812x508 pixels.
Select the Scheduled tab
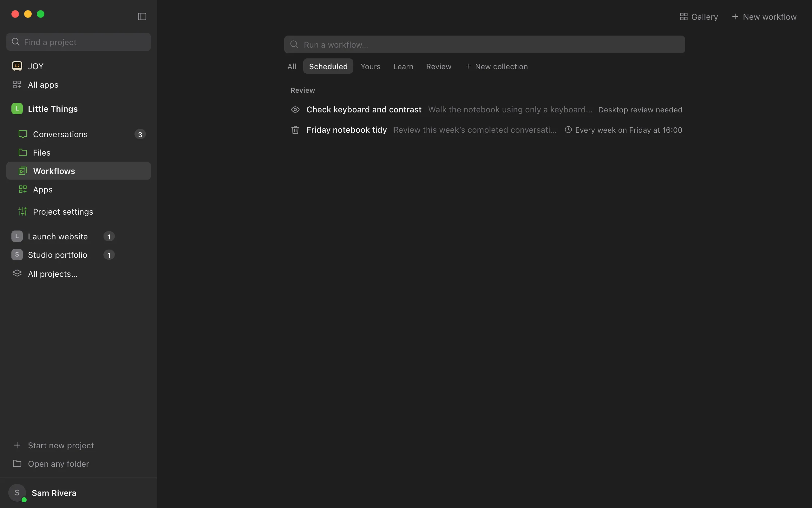point(328,66)
